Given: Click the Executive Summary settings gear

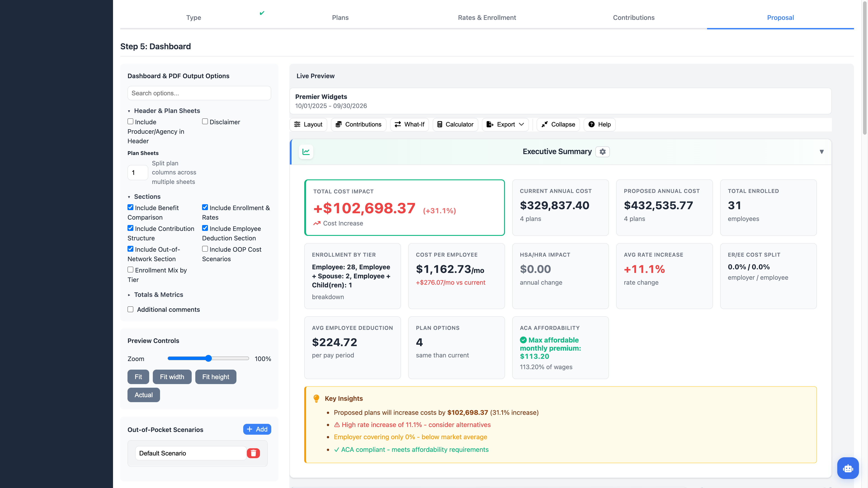Looking at the screenshot, I should [x=602, y=152].
